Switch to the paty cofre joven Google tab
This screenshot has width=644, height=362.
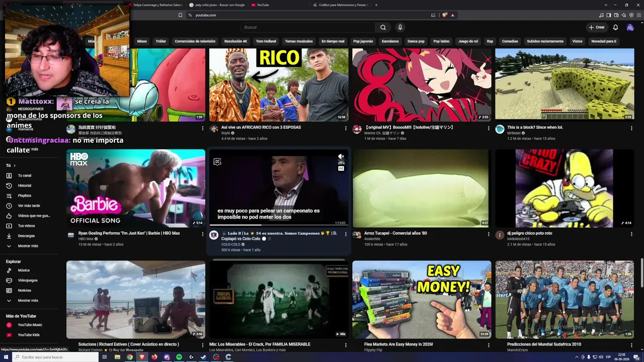[217, 5]
